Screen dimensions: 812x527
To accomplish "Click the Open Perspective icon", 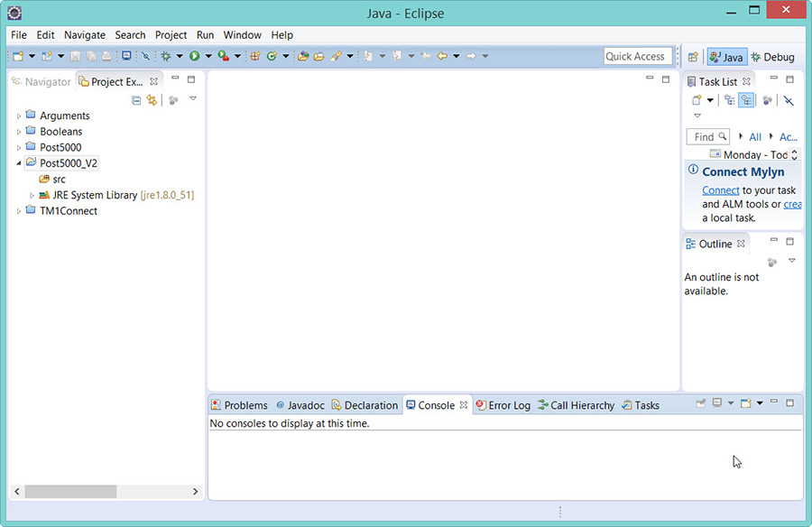I will click(693, 57).
